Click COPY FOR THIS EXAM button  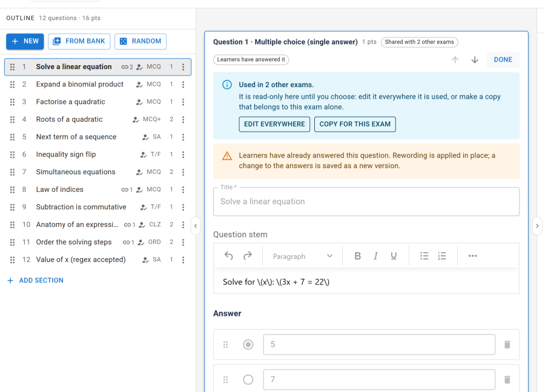pos(355,124)
